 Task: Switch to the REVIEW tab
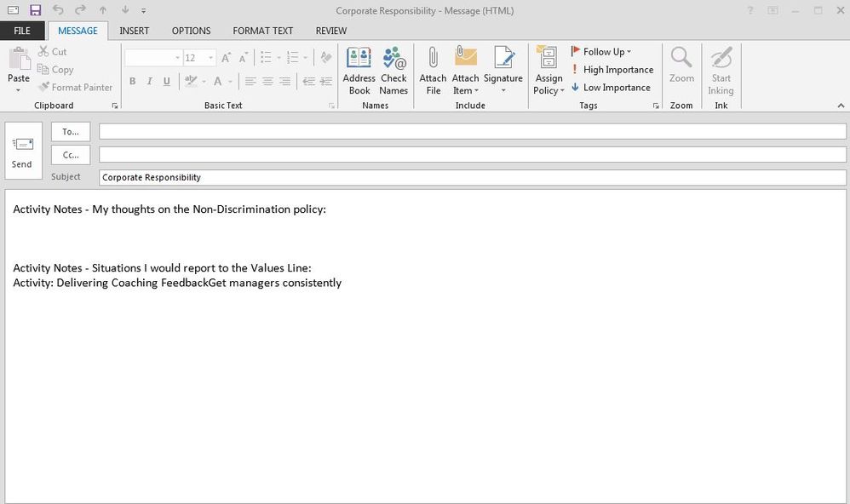click(x=330, y=31)
